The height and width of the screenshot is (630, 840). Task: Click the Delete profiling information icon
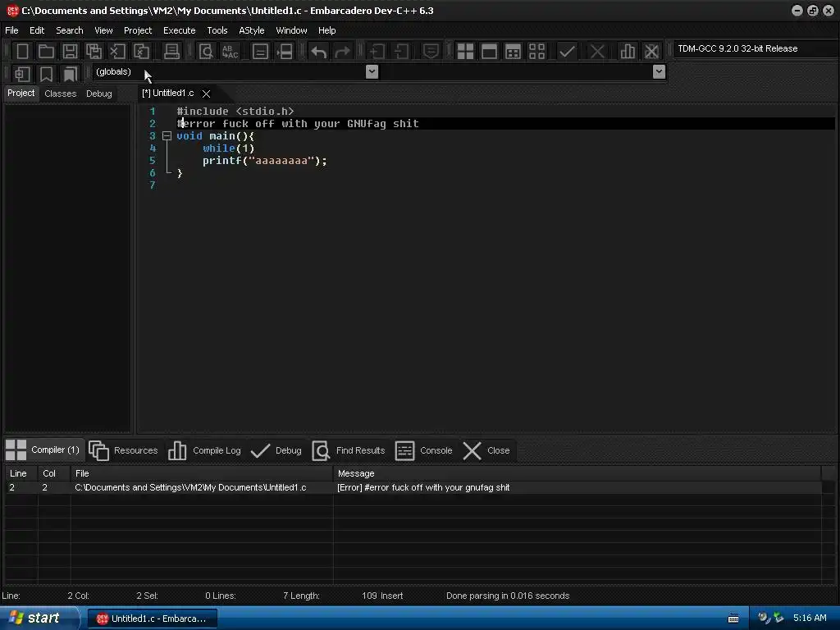(651, 52)
